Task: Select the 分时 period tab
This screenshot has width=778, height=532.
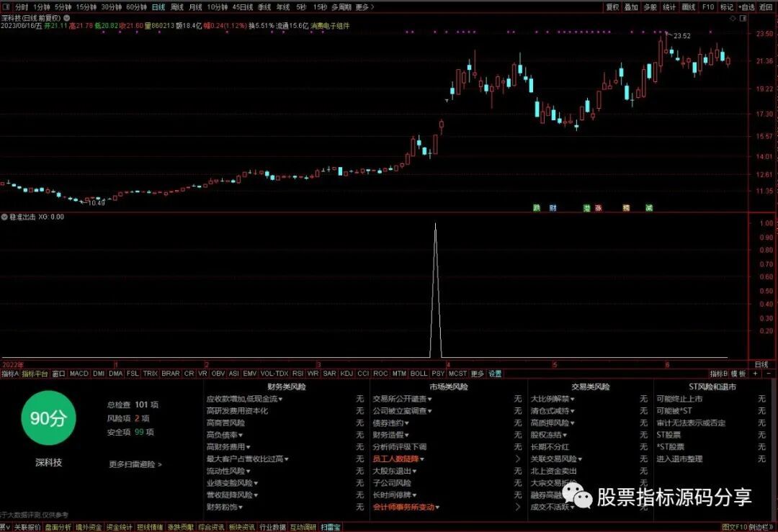Action: 22,7
